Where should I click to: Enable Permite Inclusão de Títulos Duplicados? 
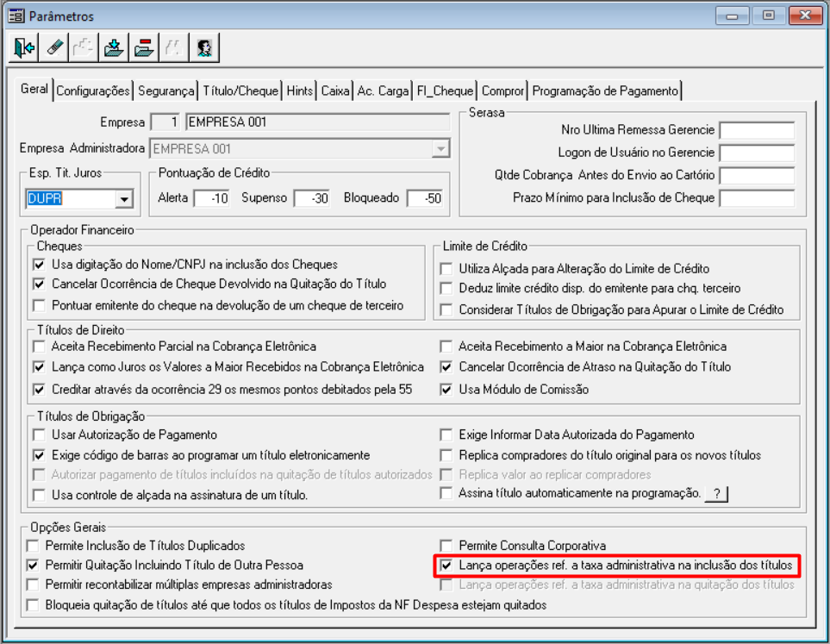(33, 546)
